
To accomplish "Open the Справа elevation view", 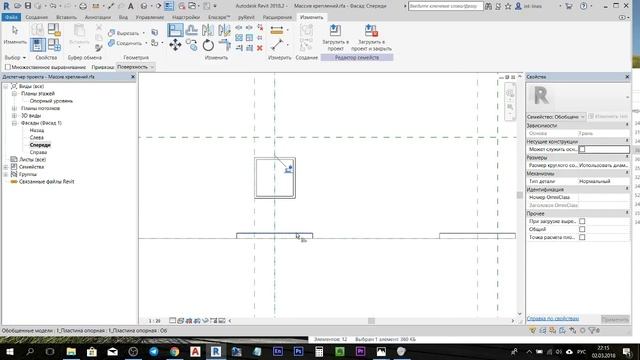I will click(38, 152).
